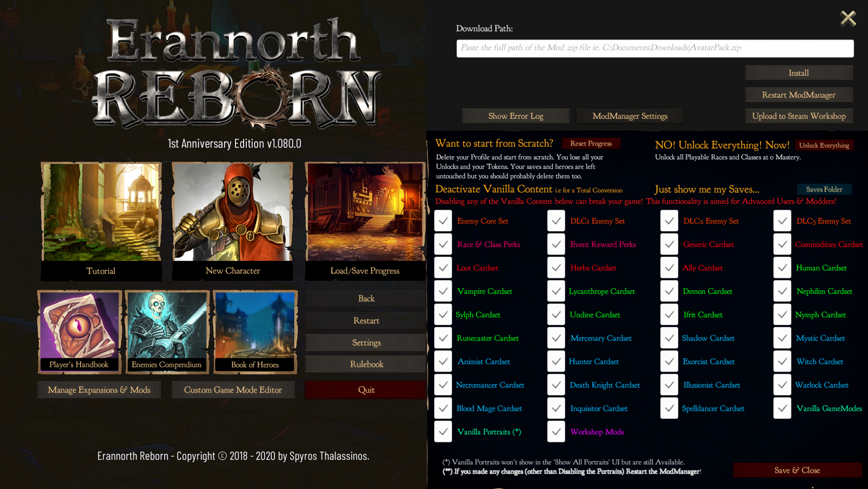
Task: Toggle Nymph Cardset checkbox
Action: (782, 315)
